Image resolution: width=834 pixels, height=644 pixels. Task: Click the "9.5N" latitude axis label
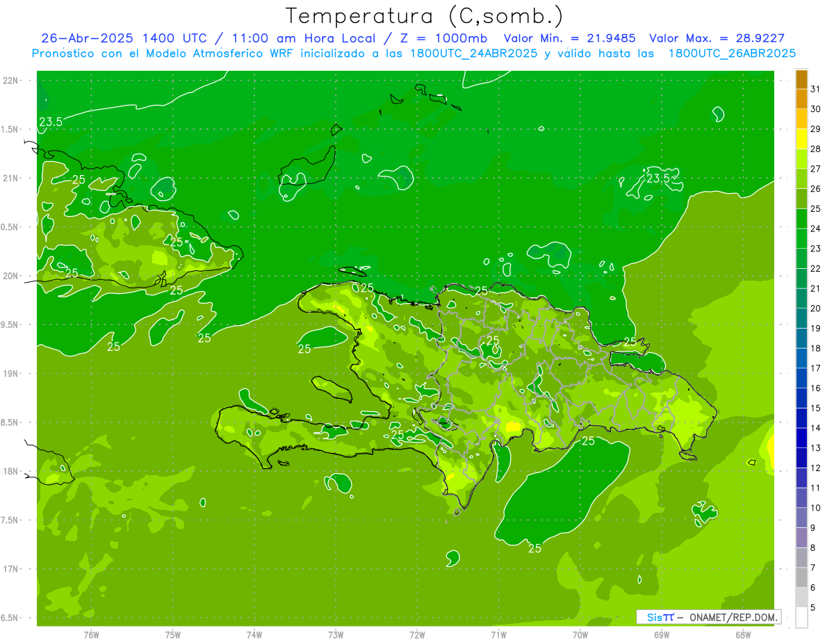coord(10,324)
